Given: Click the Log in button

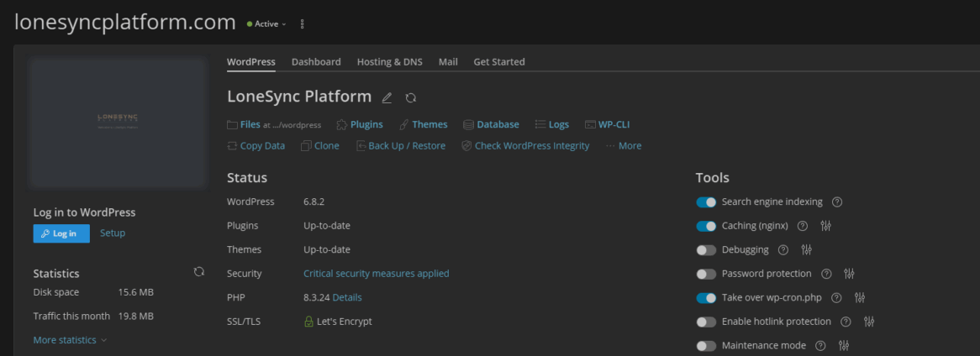Looking at the screenshot, I should pos(61,233).
